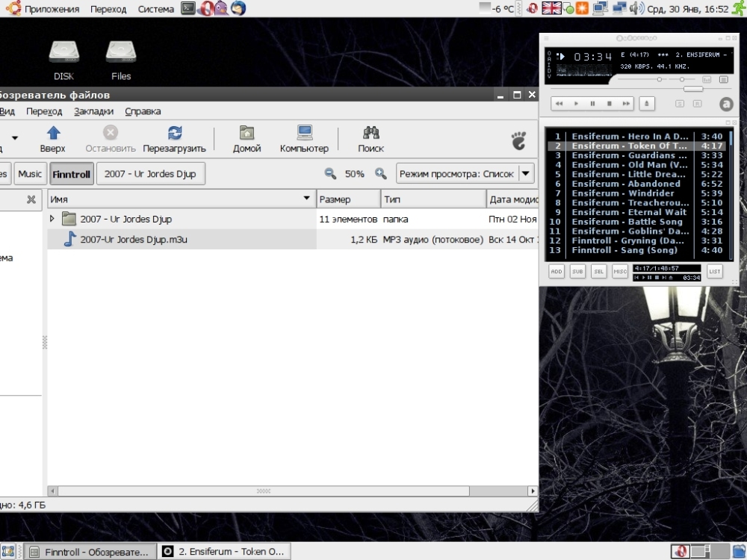This screenshot has height=560, width=747.
Task: Open the MISC menu in the Audacious playlist
Action: [x=620, y=272]
